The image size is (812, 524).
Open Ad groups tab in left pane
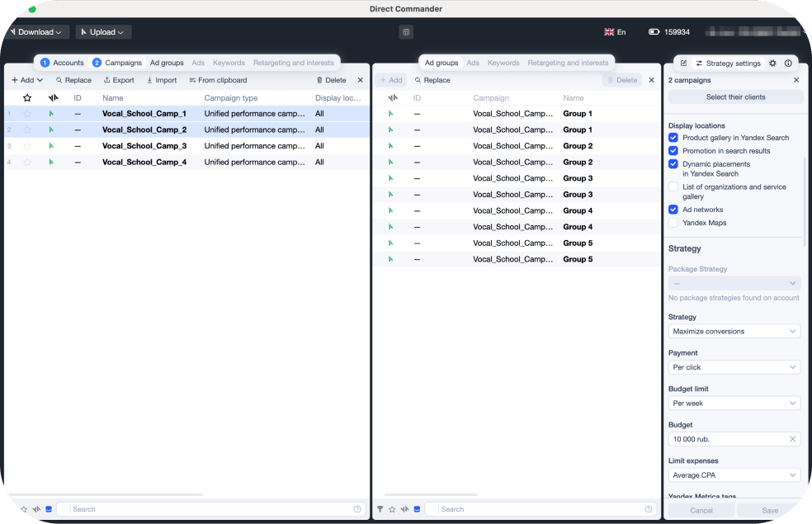click(167, 63)
